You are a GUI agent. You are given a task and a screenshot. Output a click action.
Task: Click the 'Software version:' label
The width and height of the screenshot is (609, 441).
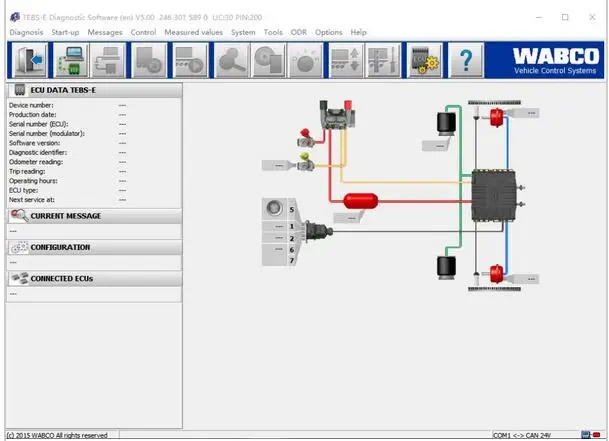point(34,143)
